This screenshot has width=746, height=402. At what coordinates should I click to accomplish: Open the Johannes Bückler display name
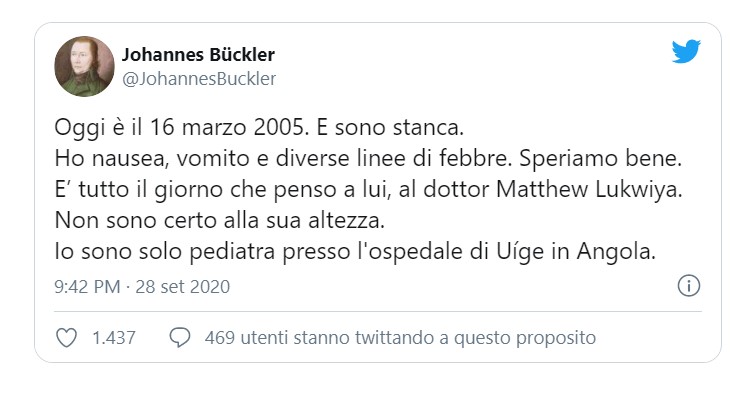pos(198,54)
